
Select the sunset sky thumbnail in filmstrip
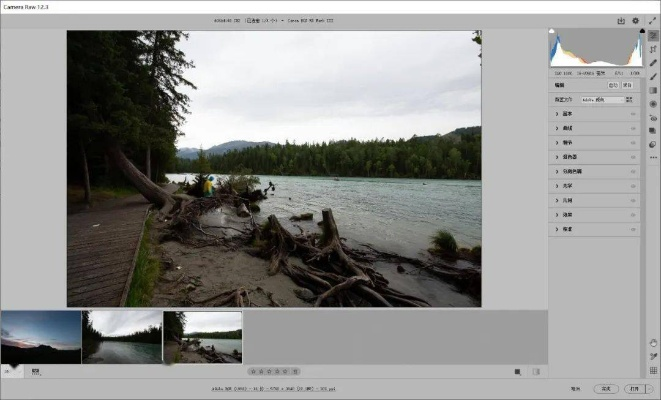click(x=40, y=337)
